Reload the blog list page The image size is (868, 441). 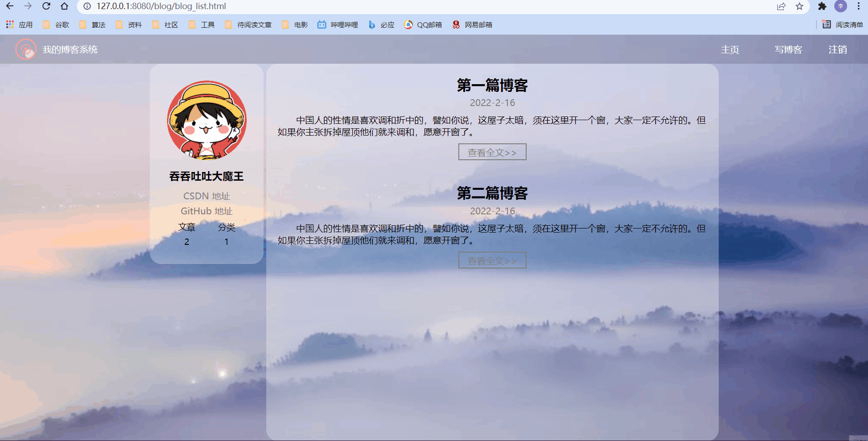[46, 6]
